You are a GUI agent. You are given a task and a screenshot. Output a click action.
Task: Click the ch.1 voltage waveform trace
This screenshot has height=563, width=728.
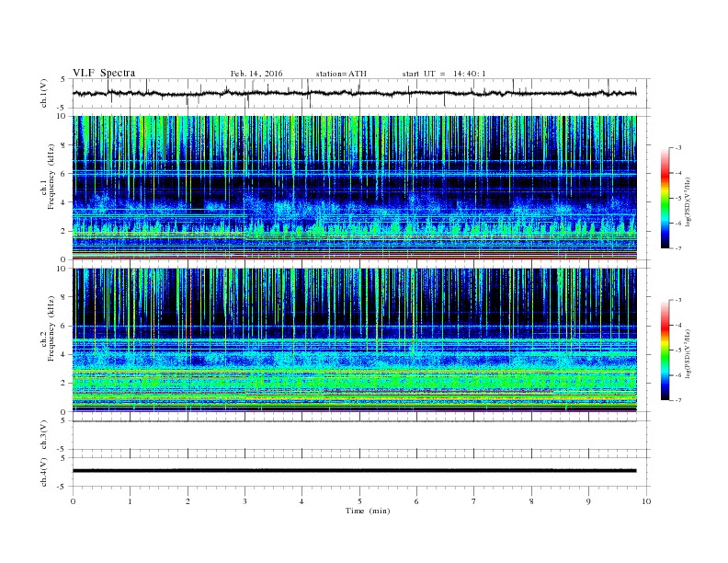pyautogui.click(x=354, y=93)
